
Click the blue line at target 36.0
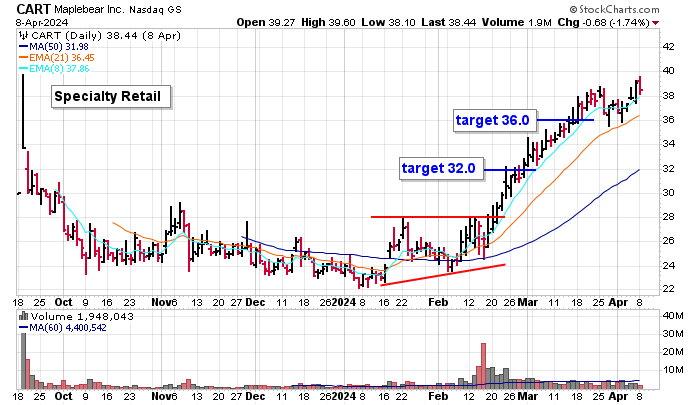565,120
